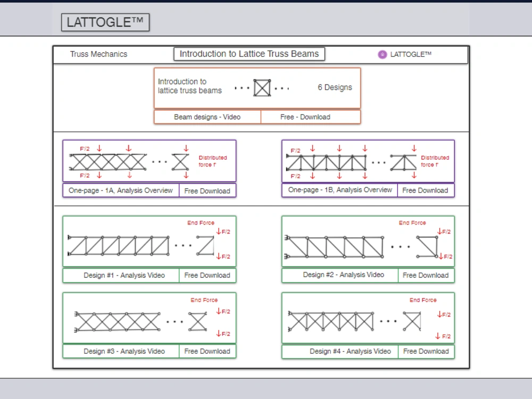Open the 1B distributed force truss thumbnail
532x399 pixels.
pos(368,161)
